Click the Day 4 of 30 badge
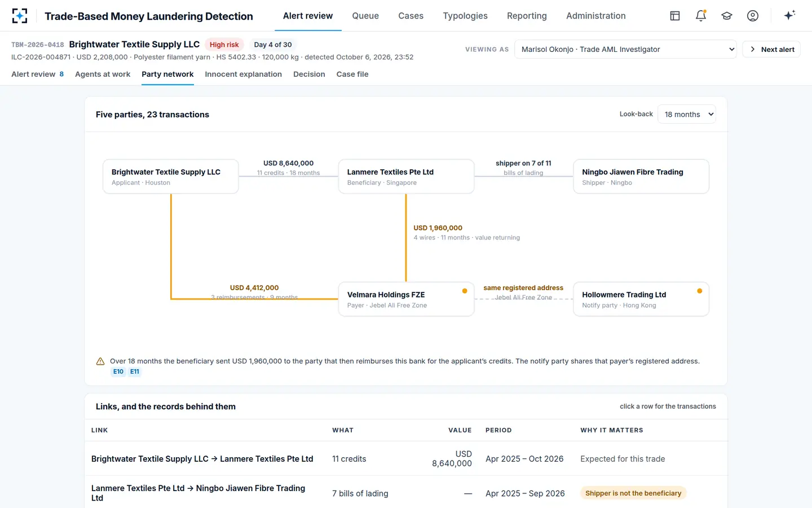This screenshot has height=508, width=812. (273, 45)
